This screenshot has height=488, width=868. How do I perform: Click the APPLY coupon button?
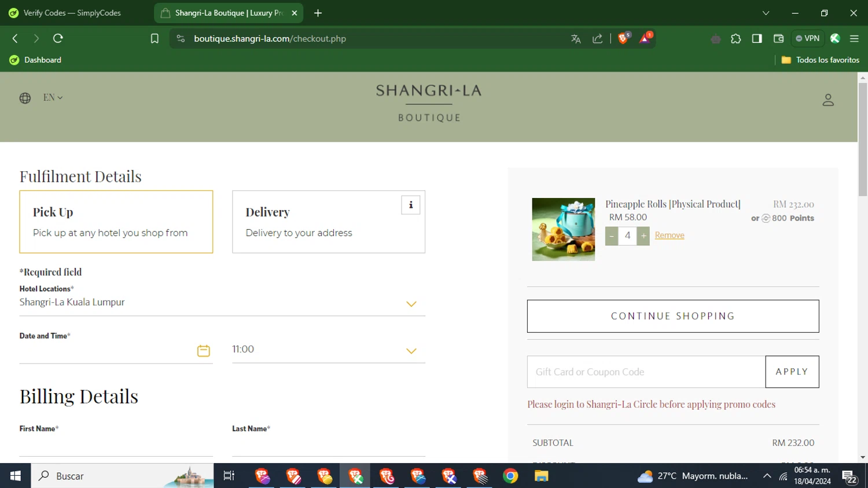(x=792, y=372)
